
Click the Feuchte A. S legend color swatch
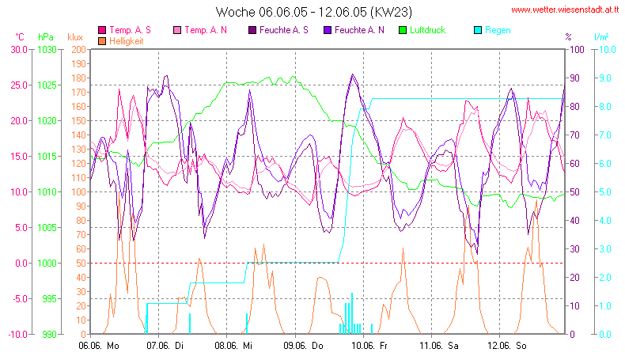pos(252,30)
